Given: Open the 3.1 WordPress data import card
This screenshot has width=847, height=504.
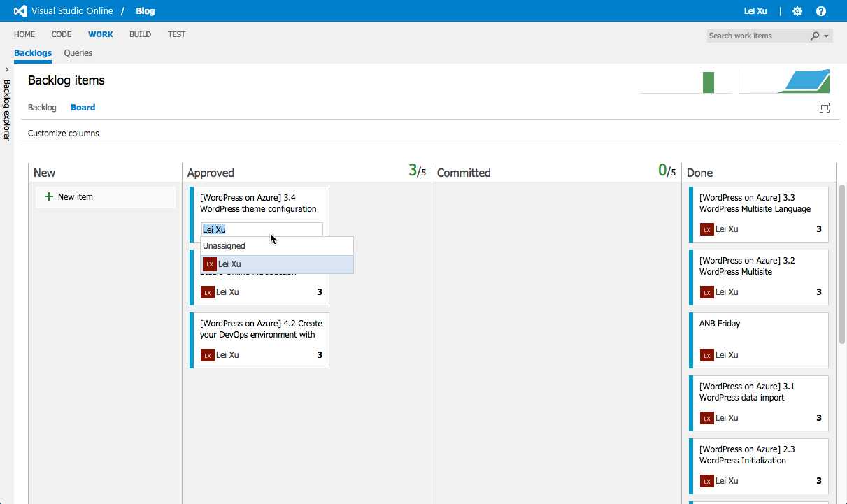Looking at the screenshot, I should tap(759, 403).
